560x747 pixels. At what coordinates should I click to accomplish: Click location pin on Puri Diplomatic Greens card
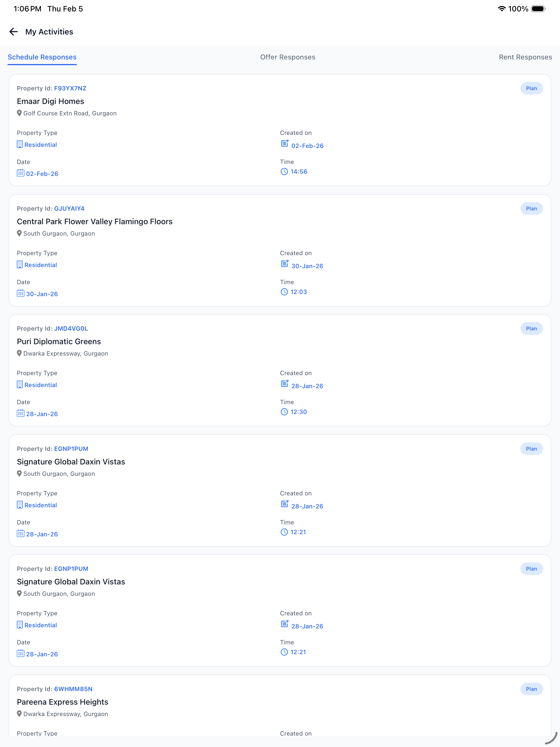click(19, 353)
